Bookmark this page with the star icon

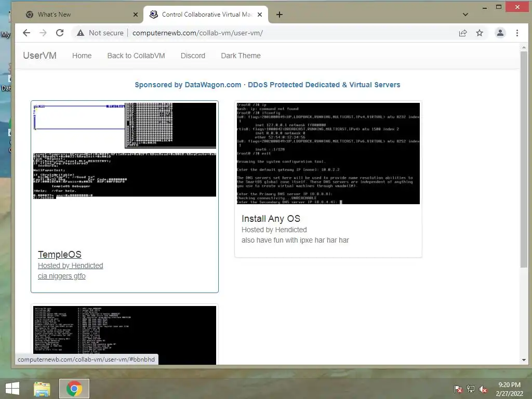coord(480,33)
